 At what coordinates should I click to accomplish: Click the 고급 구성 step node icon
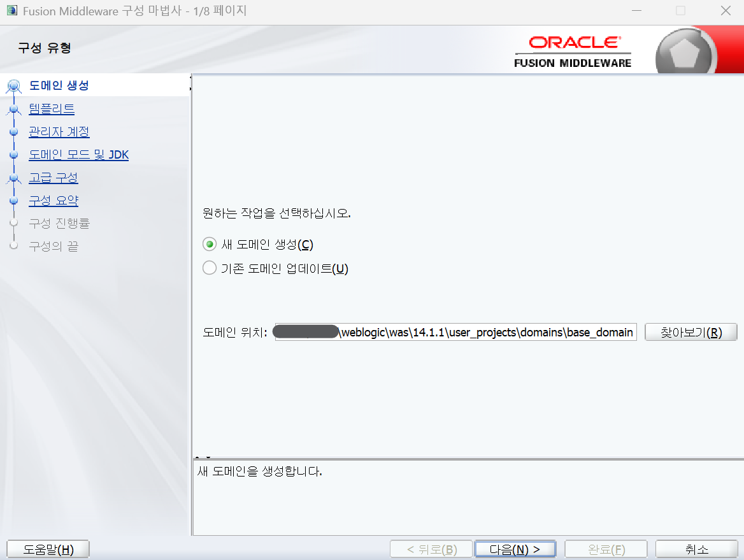pos(14,178)
